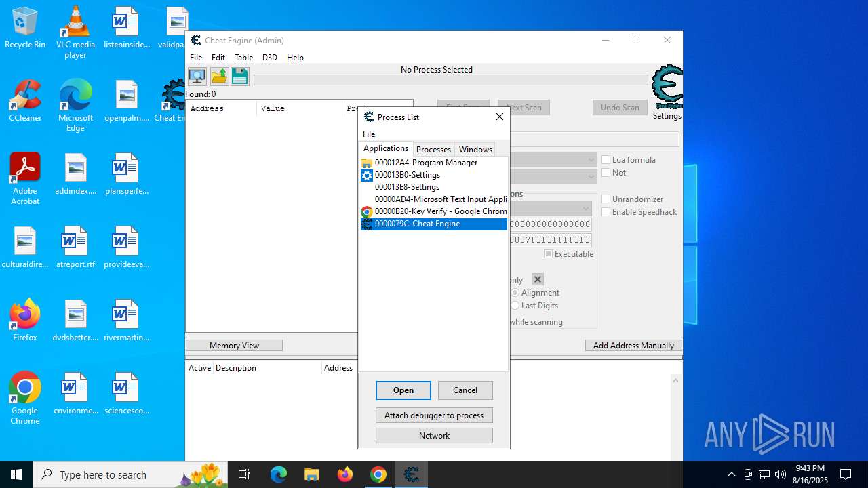Select the Alignment radio button
This screenshot has height=488, width=868.
tap(515, 293)
